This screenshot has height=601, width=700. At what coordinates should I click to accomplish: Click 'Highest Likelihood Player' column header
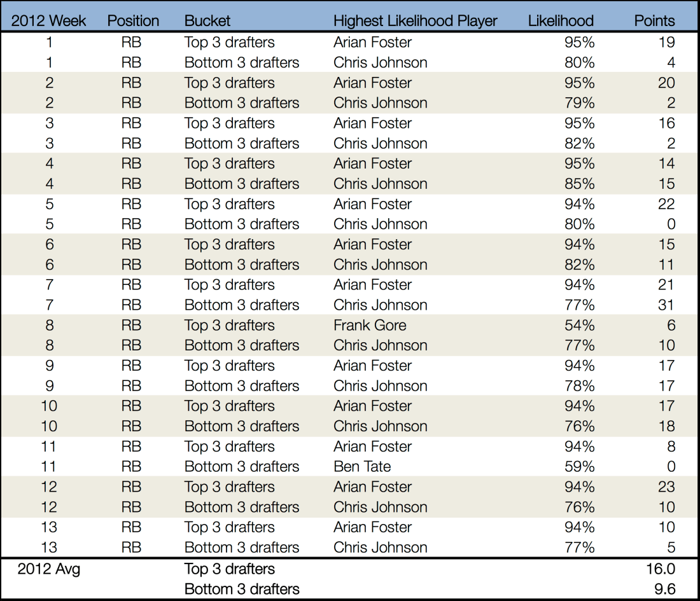[x=415, y=20]
